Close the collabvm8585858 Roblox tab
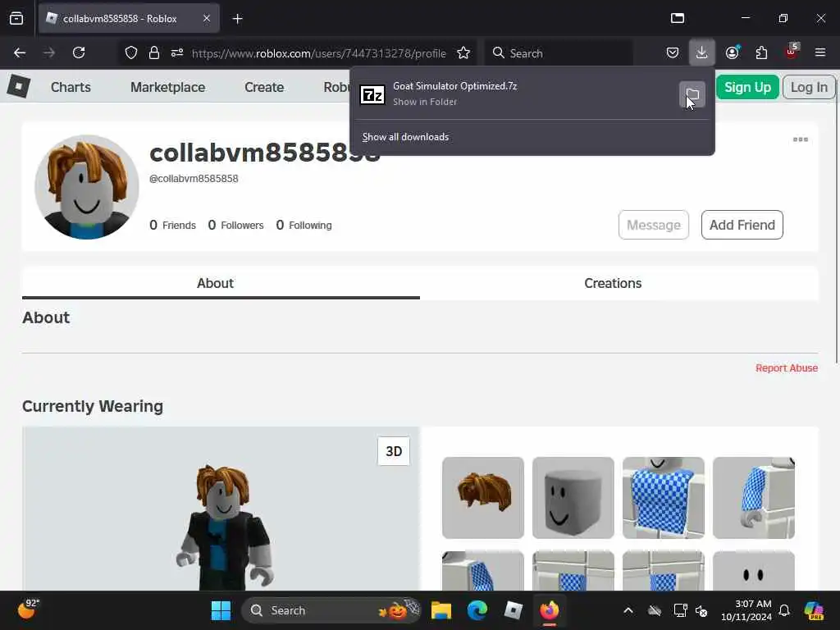840x630 pixels. (207, 19)
